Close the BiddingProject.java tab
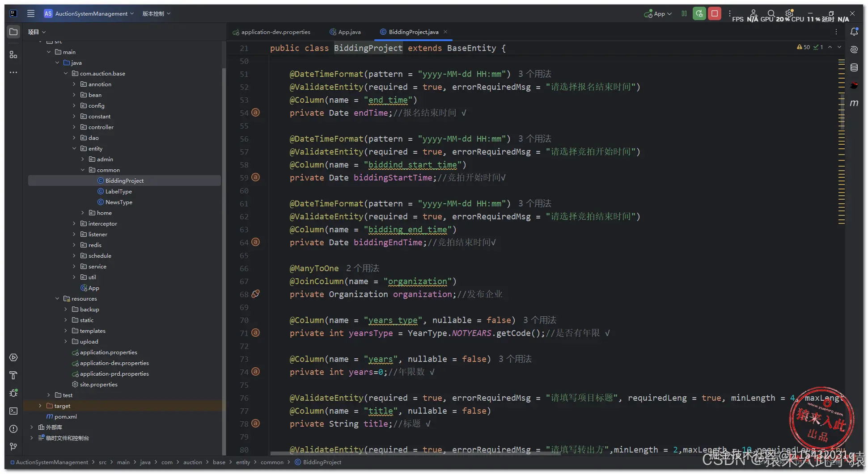 point(445,32)
